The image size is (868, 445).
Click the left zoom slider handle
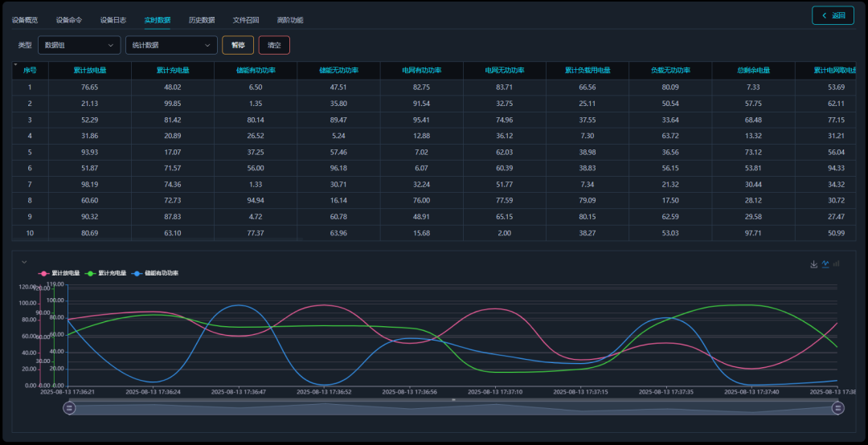point(70,408)
